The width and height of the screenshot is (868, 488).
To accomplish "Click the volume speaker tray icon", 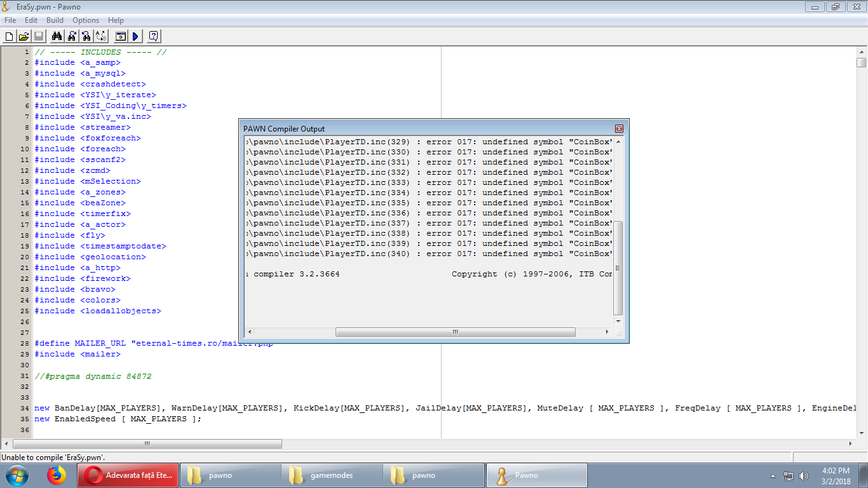I will [x=804, y=475].
